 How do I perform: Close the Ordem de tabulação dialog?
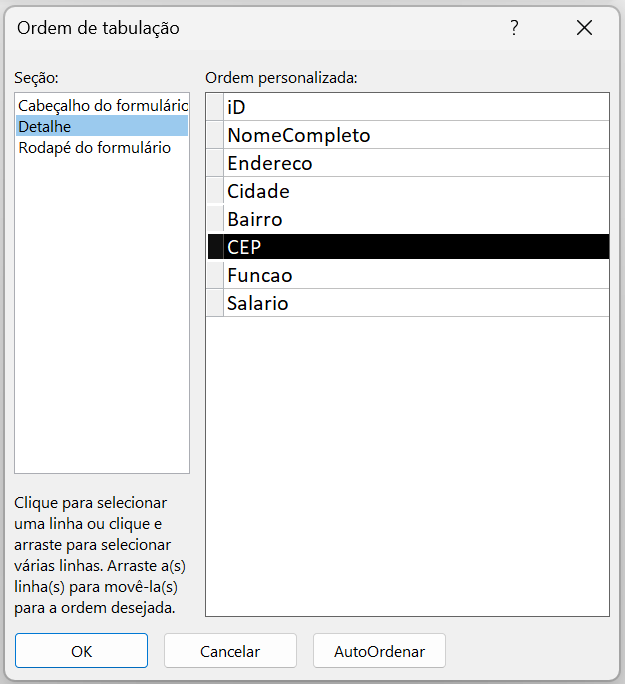coord(584,28)
